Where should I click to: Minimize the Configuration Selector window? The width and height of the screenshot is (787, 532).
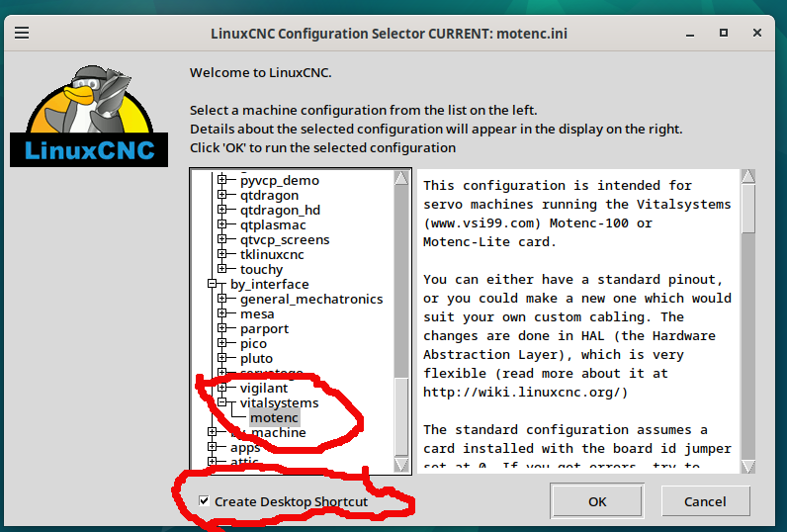coord(690,34)
